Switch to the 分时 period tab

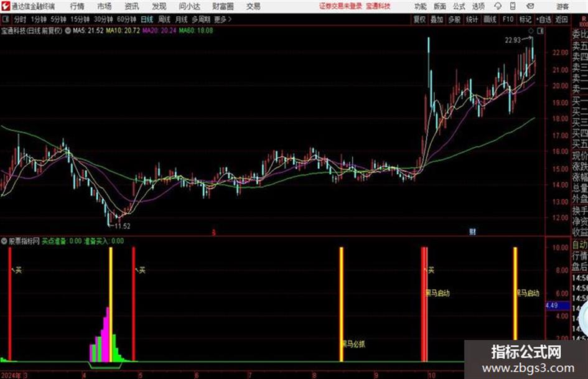(x=20, y=19)
